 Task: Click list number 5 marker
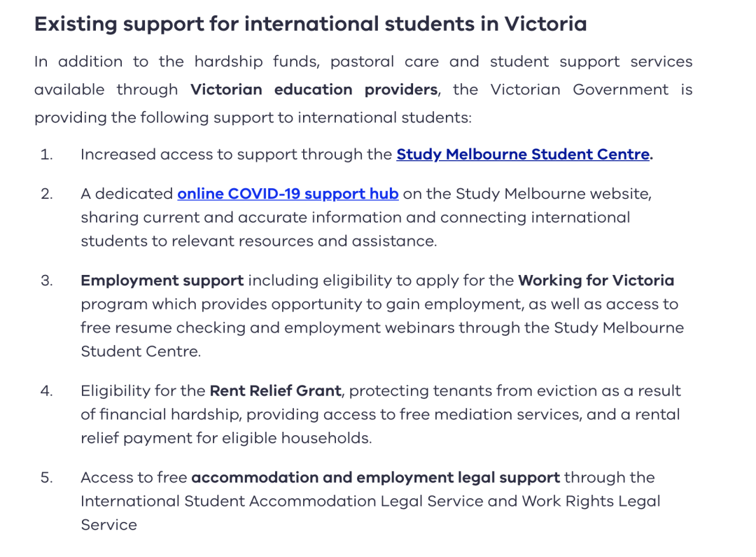click(x=47, y=477)
